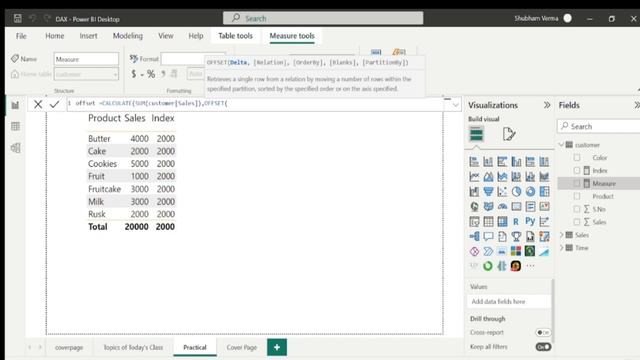Select the donut chart visual
Image resolution: width=640 pixels, height=360 pixels.
530,191
